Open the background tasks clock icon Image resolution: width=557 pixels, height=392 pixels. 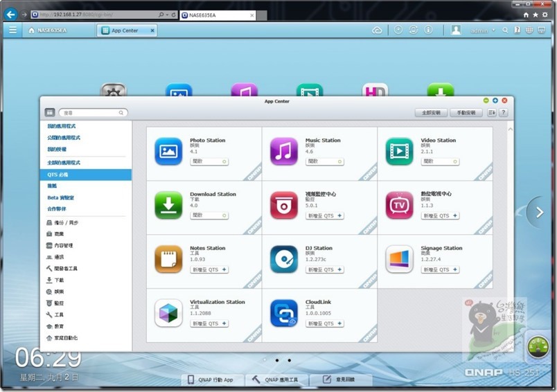398,30
